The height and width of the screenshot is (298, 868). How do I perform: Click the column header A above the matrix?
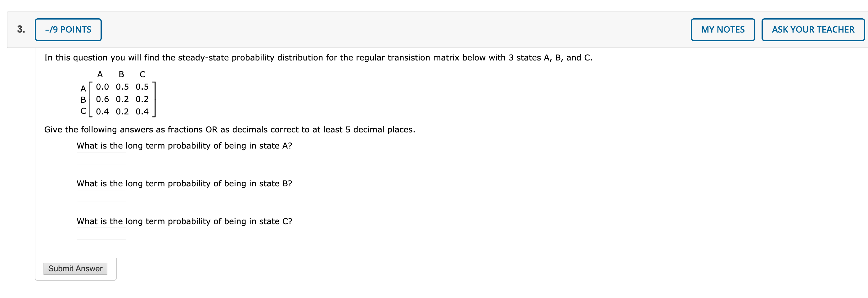coord(100,74)
